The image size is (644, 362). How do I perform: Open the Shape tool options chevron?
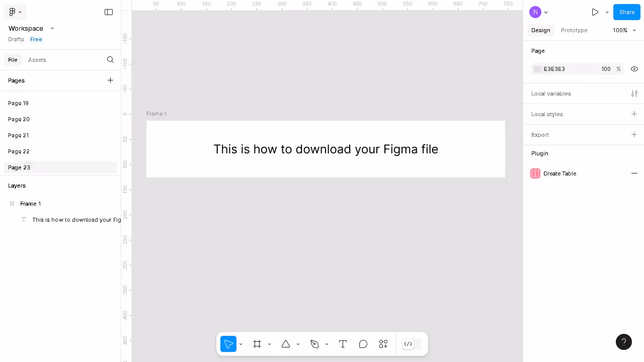click(x=298, y=344)
